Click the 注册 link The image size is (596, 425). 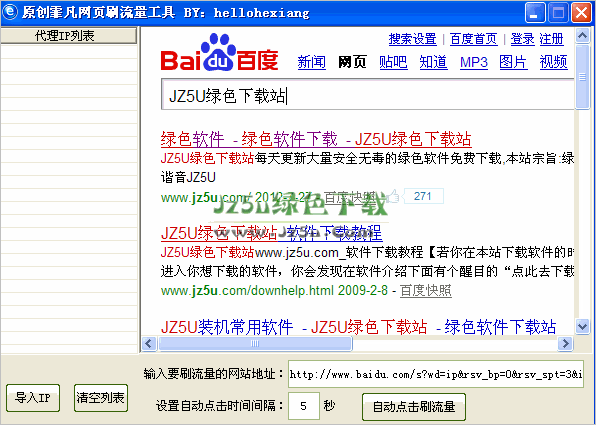coord(551,39)
